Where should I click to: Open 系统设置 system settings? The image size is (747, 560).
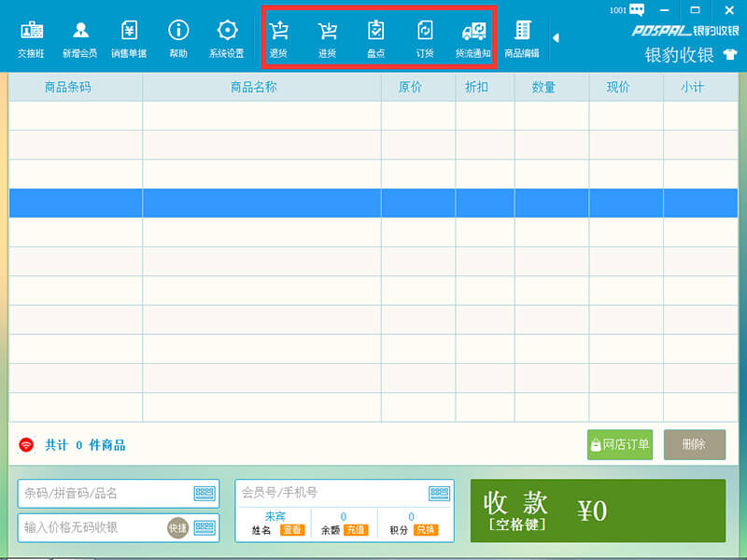[x=226, y=37]
